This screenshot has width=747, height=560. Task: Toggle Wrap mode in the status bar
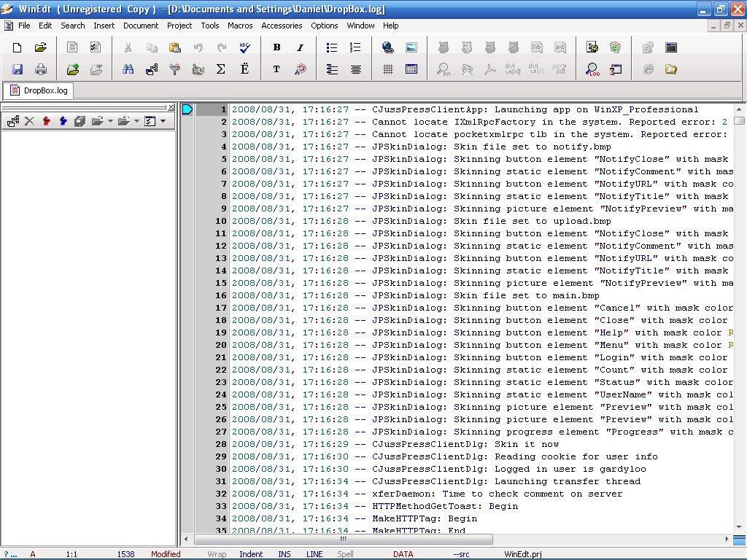click(x=217, y=554)
